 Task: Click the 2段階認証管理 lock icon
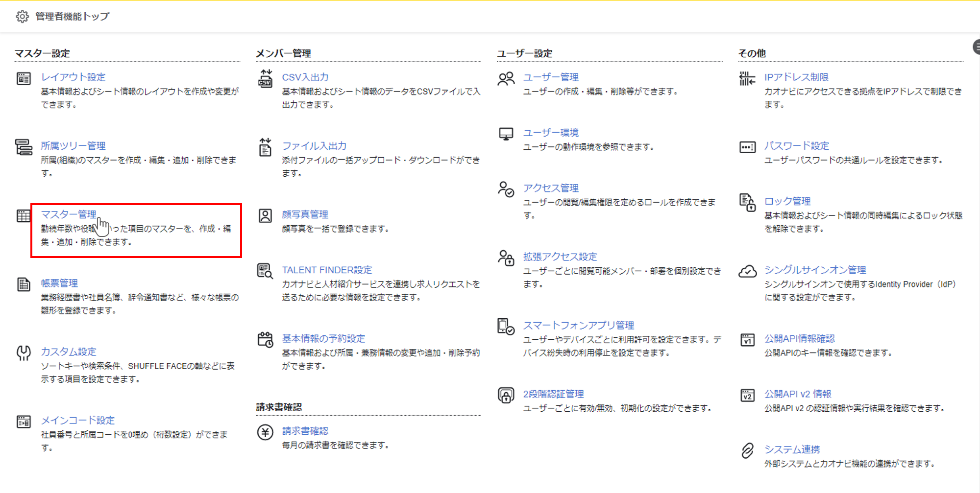(x=506, y=395)
